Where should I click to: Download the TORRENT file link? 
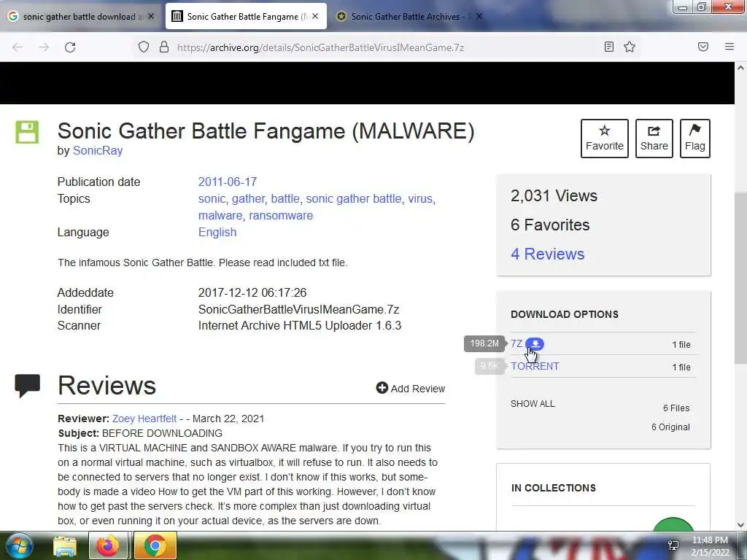tap(535, 366)
